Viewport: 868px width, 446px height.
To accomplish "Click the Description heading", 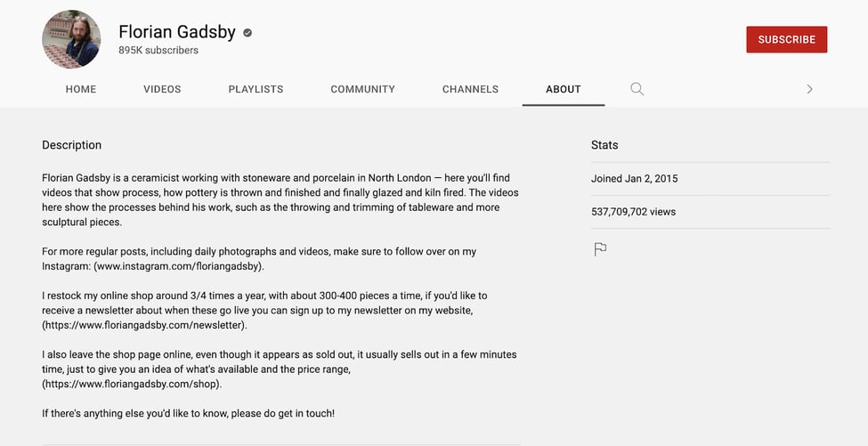I will click(x=72, y=145).
